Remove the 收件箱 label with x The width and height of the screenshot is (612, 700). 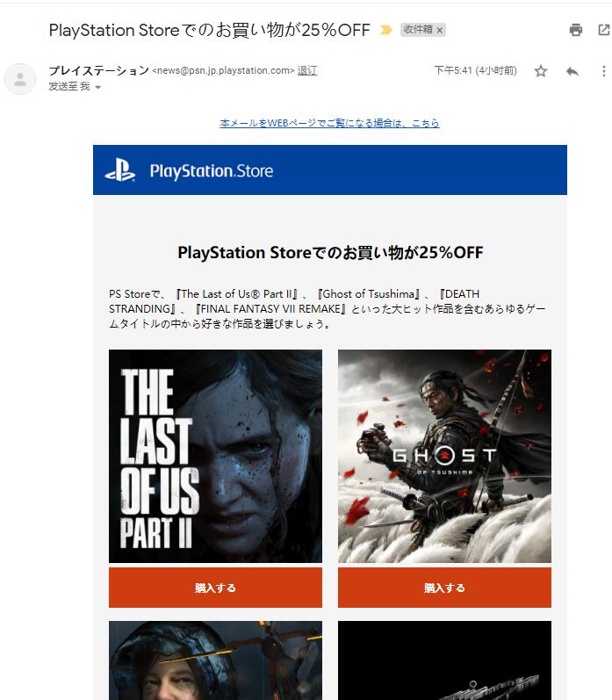click(x=440, y=31)
